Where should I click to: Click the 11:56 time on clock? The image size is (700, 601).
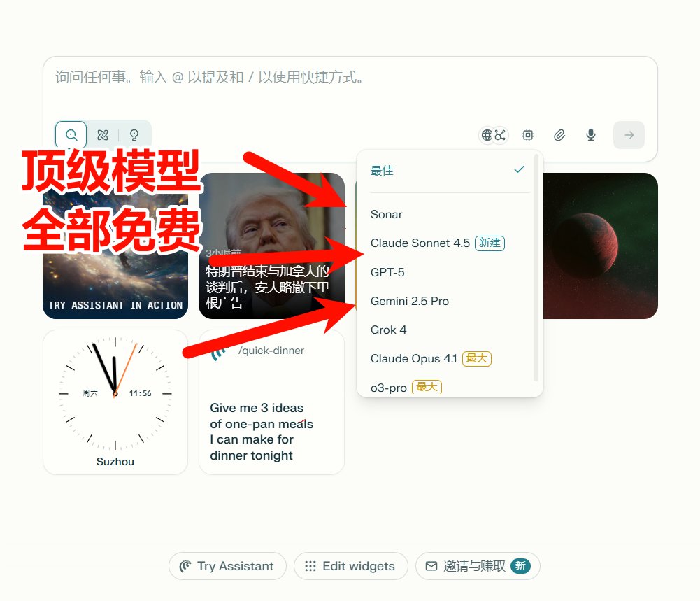pyautogui.click(x=140, y=393)
